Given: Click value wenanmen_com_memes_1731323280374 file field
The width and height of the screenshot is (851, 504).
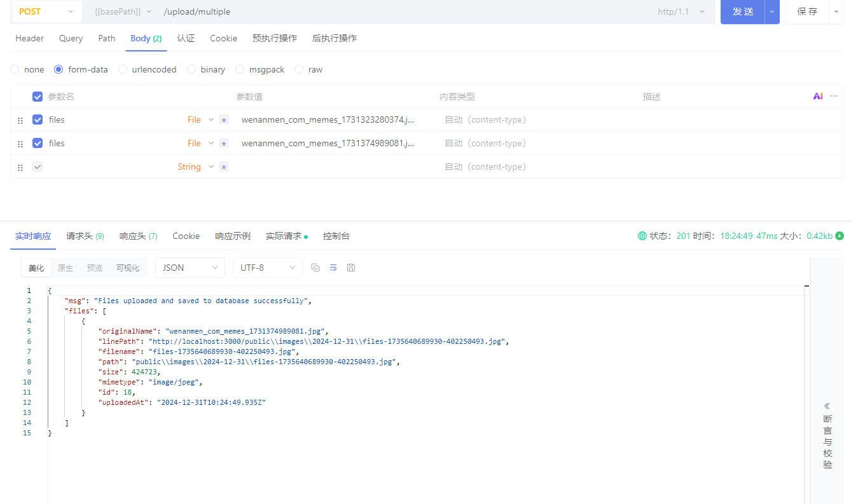Looking at the screenshot, I should coord(328,119).
